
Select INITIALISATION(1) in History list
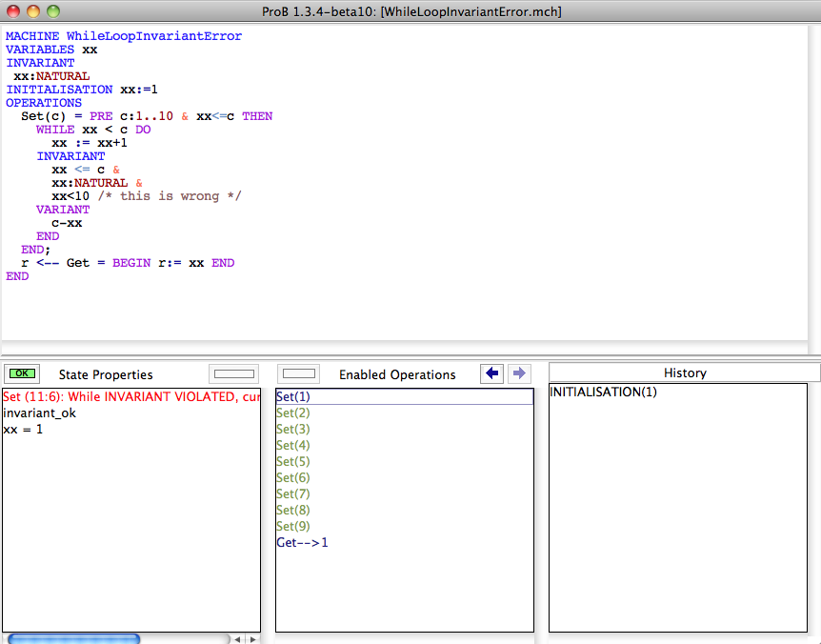(x=603, y=392)
